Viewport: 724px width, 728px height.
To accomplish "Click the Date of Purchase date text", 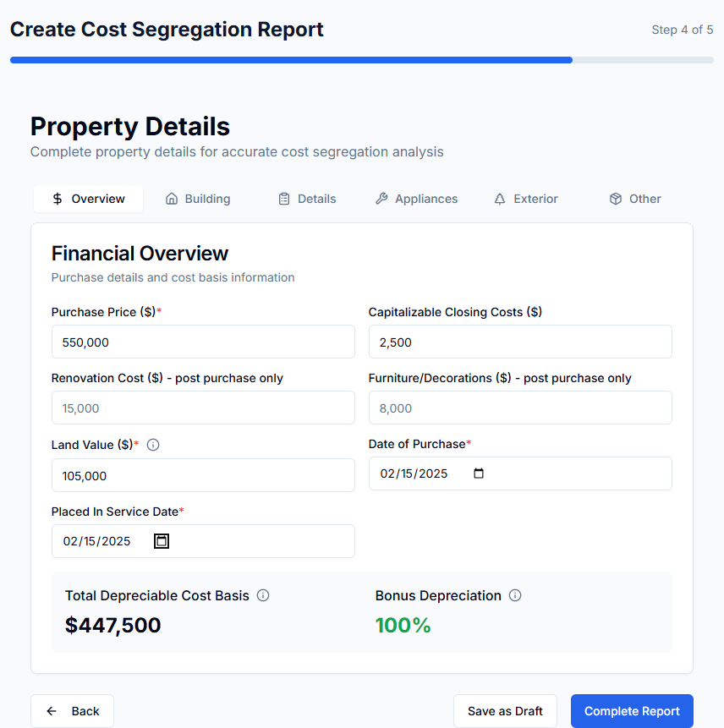I will 414,473.
